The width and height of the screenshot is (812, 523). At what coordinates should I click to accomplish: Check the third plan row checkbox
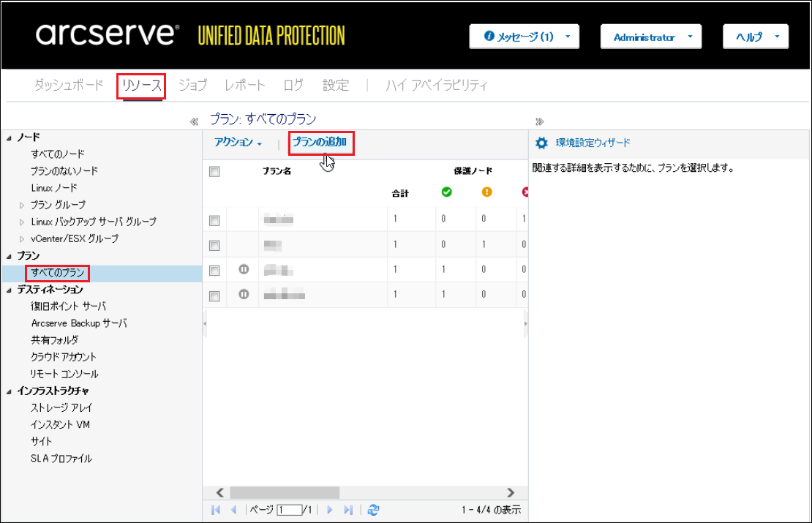[x=214, y=271]
